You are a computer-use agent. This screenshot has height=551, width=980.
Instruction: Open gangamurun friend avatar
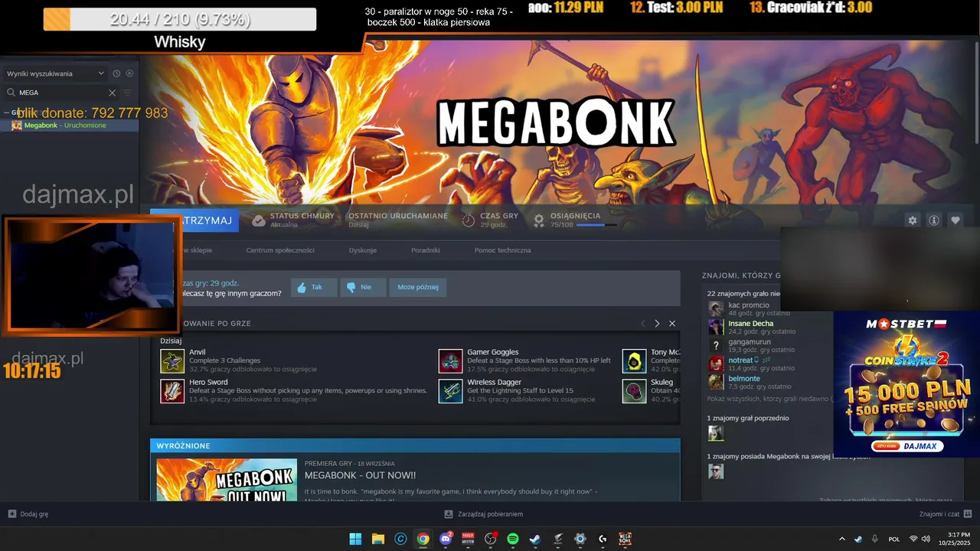pyautogui.click(x=716, y=345)
